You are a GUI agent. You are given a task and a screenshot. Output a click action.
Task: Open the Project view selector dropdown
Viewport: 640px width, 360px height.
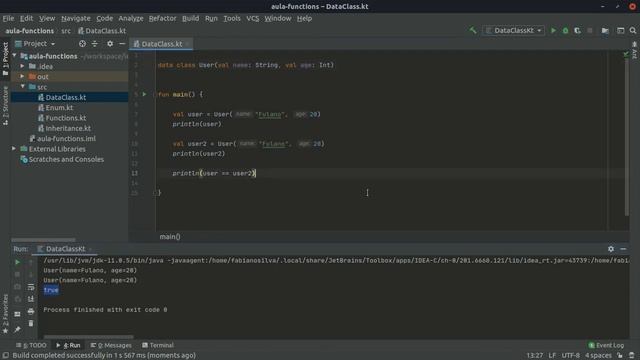(x=35, y=44)
